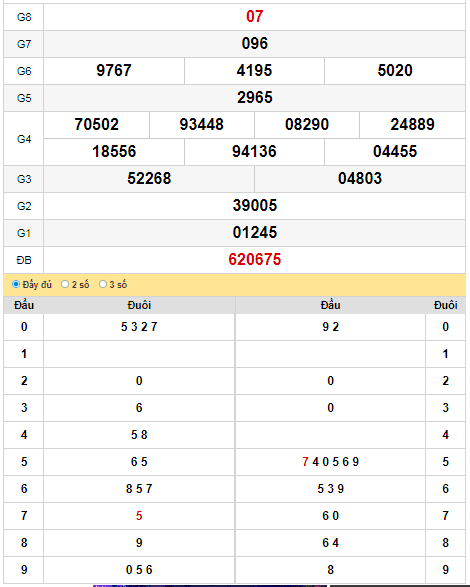Click the special prize number 620675

255,259
